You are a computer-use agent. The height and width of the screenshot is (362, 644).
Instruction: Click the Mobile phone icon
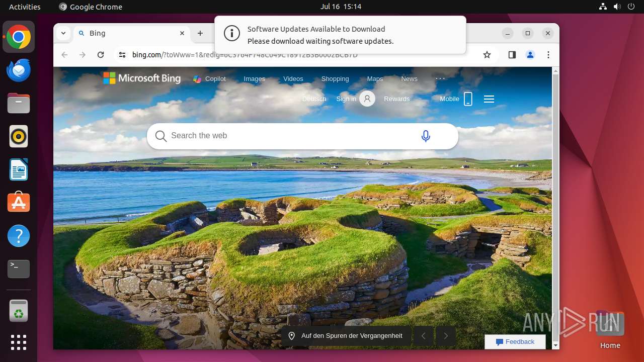tap(468, 99)
